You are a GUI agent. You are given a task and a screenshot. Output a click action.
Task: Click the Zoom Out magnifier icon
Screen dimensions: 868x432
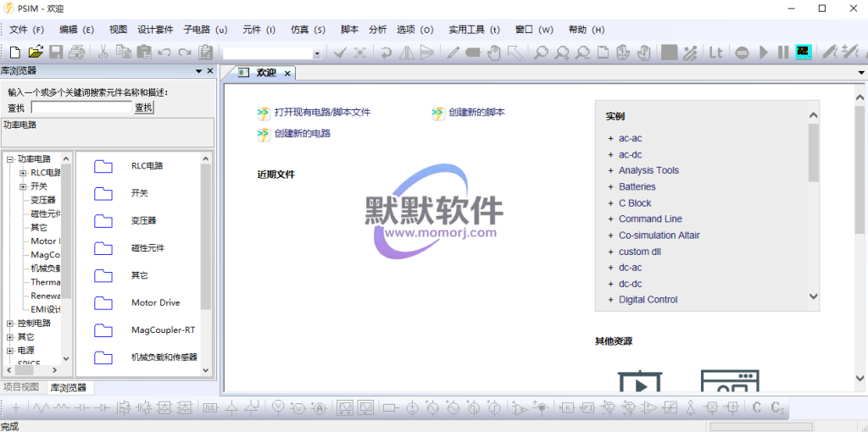pos(582,53)
